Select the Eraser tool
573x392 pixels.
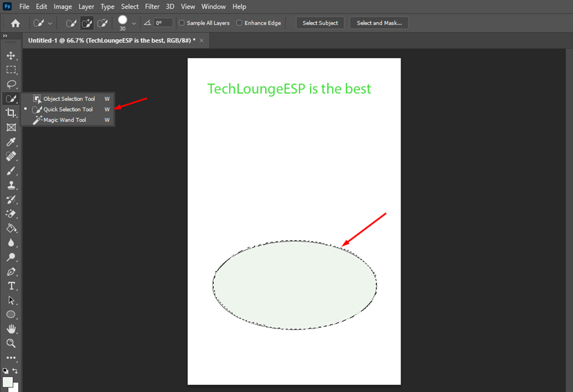click(11, 214)
